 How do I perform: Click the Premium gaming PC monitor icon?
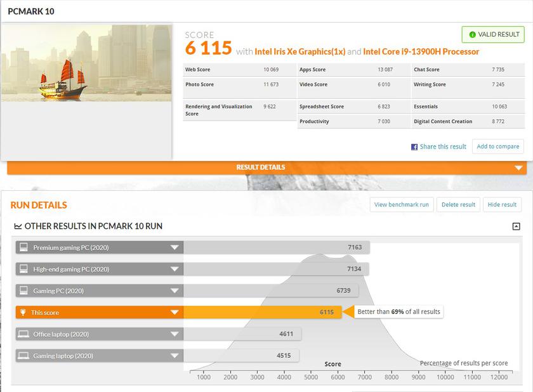(23, 247)
